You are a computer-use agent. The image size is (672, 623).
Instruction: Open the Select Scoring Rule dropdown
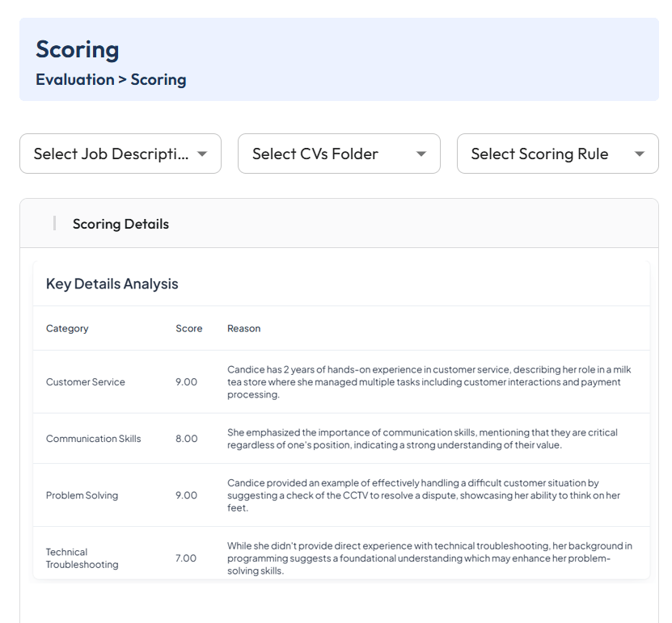[557, 154]
